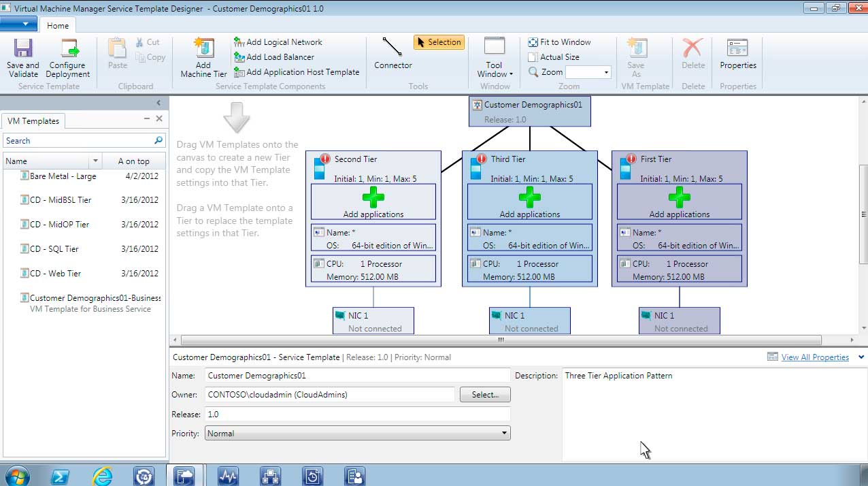Click the 'A on top' column header
Viewport: 868px width, 486px height.
point(133,161)
